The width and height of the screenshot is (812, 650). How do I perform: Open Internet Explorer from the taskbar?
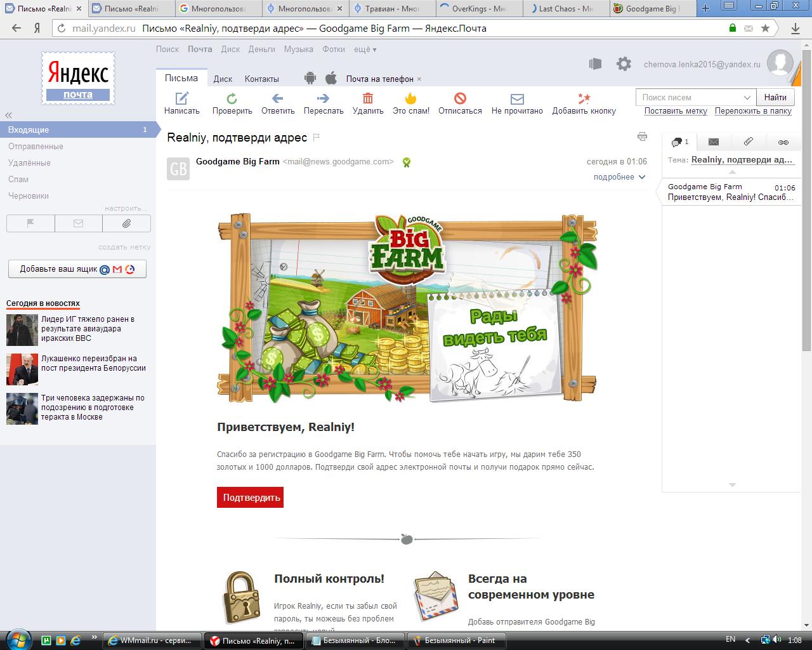76,640
